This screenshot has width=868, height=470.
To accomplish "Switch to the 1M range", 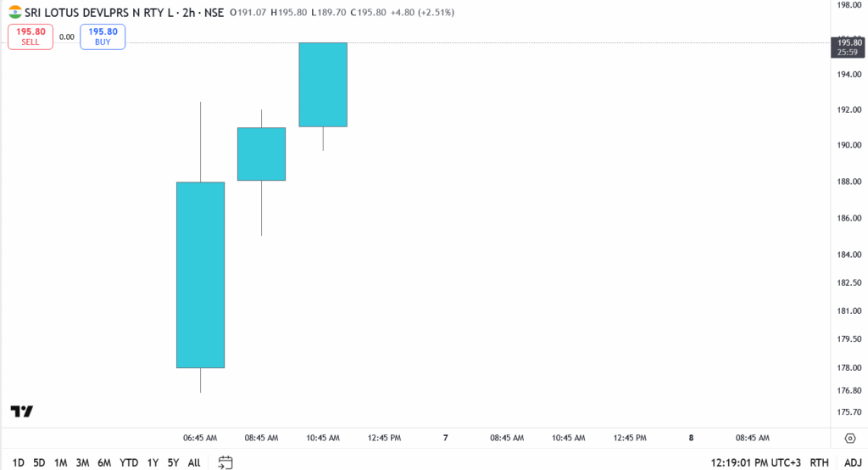I will tap(60, 462).
